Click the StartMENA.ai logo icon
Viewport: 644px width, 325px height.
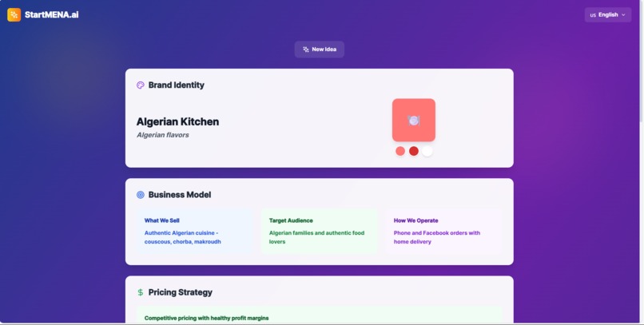pos(14,14)
